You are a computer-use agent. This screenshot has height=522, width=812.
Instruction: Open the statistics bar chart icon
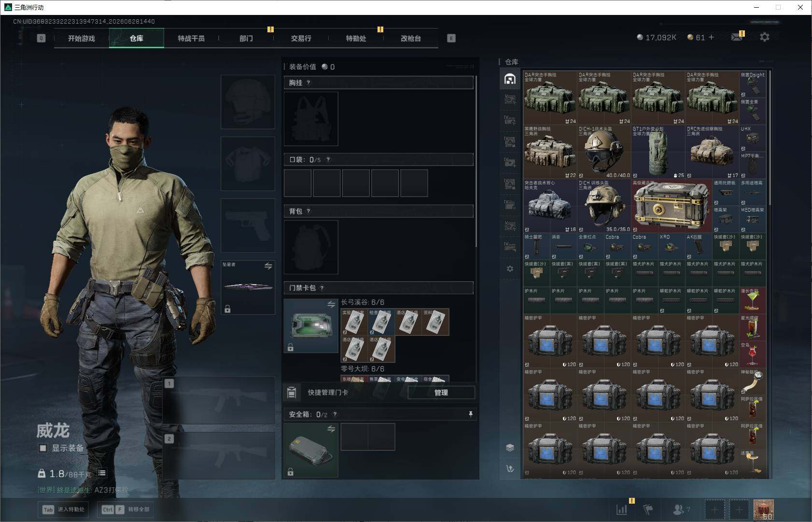pos(622,509)
